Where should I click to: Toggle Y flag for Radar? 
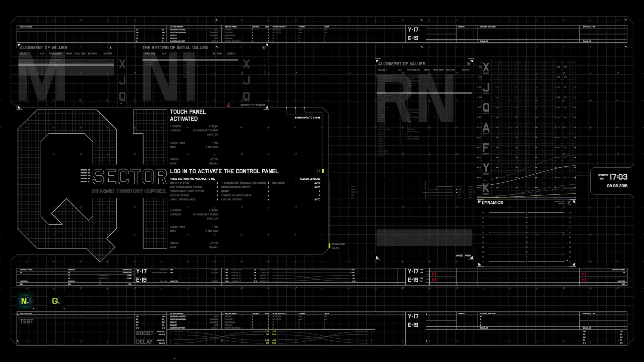[x=268, y=191]
